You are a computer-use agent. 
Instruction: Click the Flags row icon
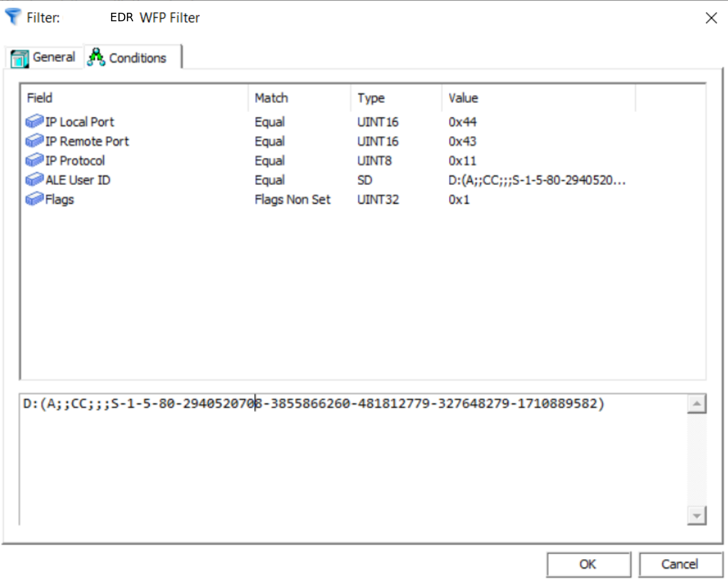(35, 199)
